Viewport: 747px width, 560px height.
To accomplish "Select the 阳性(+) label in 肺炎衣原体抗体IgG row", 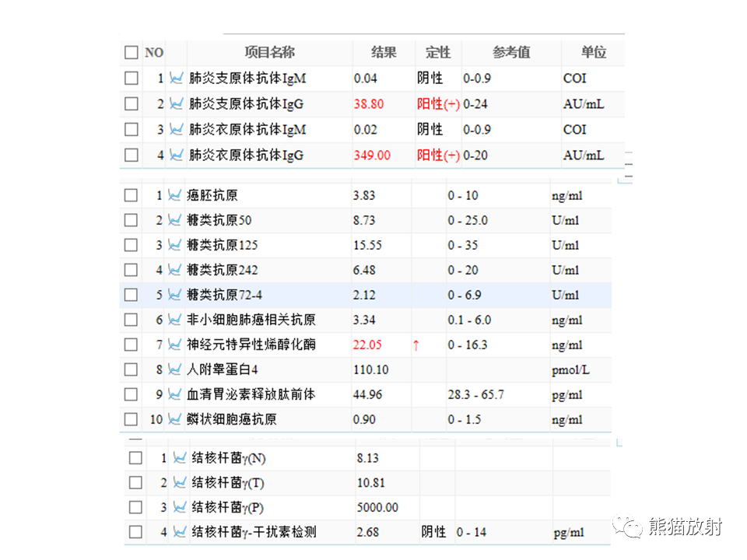I will click(438, 156).
